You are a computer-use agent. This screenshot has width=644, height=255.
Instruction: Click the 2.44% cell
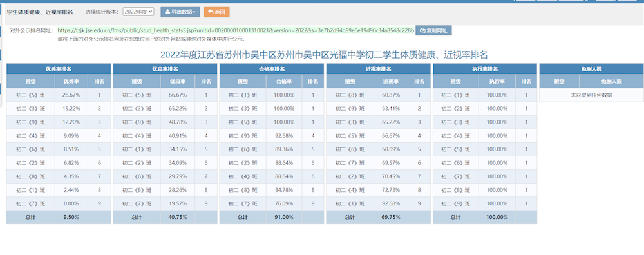click(x=71, y=190)
